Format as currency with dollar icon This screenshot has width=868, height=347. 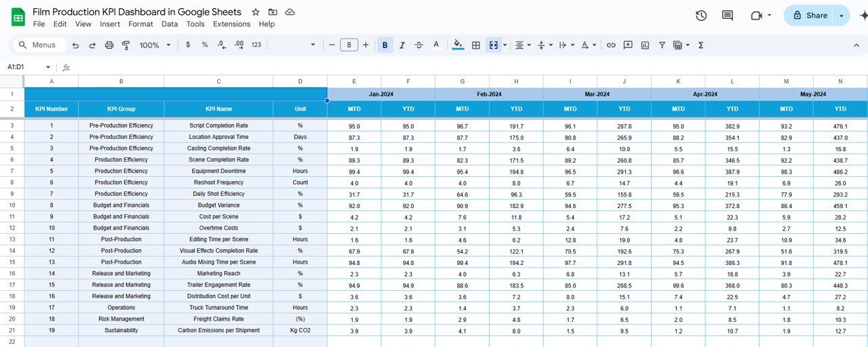point(188,45)
